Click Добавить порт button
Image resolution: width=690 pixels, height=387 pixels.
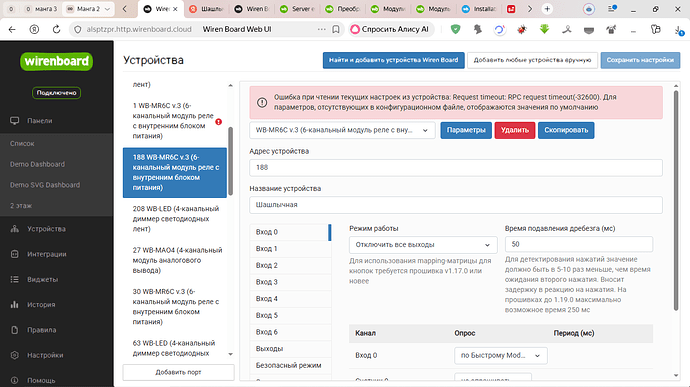point(178,372)
